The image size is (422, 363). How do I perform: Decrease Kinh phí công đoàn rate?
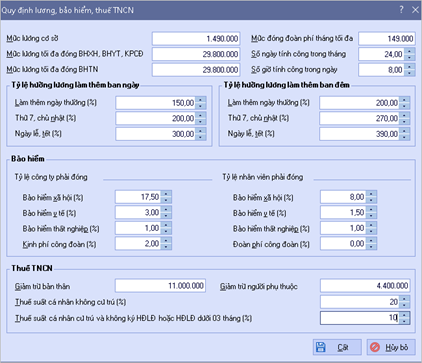(166, 247)
